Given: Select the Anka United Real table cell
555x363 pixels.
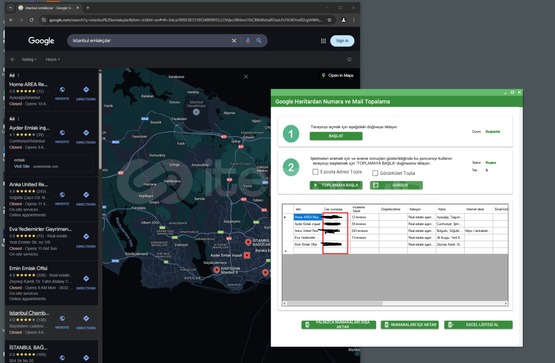Looking at the screenshot, I should click(x=308, y=231).
